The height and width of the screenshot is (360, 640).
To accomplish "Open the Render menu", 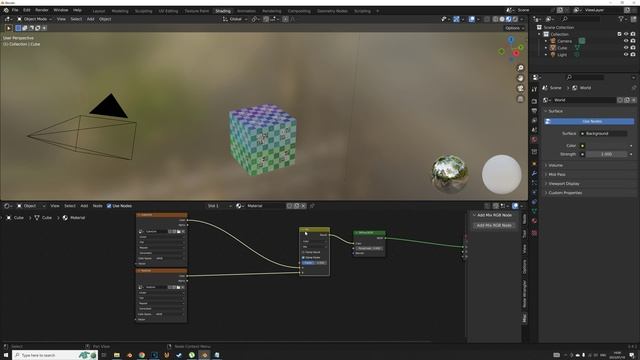I will (42, 10).
